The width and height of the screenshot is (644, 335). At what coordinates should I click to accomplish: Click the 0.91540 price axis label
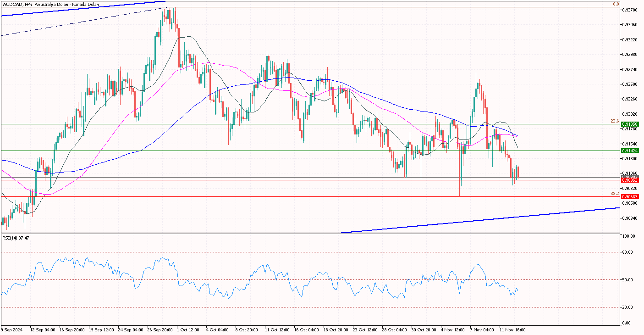pos(631,144)
